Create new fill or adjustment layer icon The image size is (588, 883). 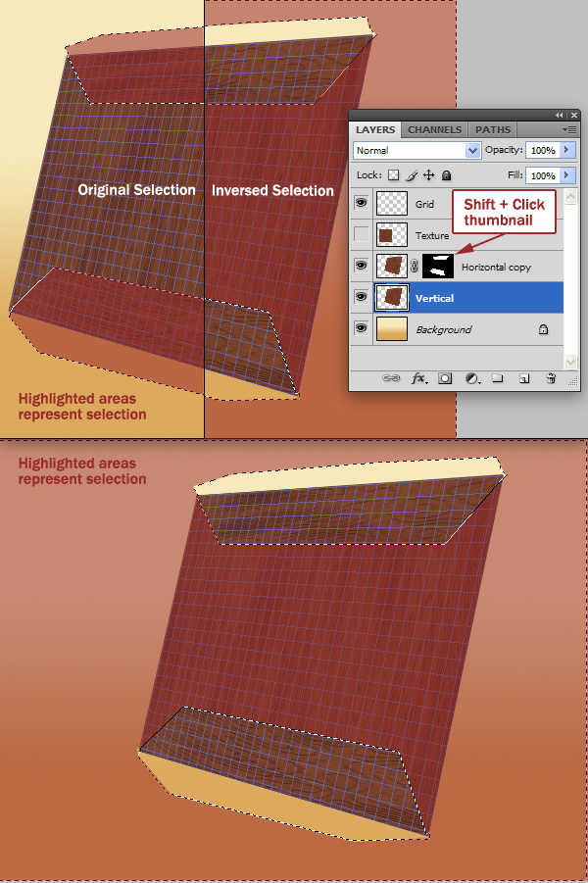(472, 378)
